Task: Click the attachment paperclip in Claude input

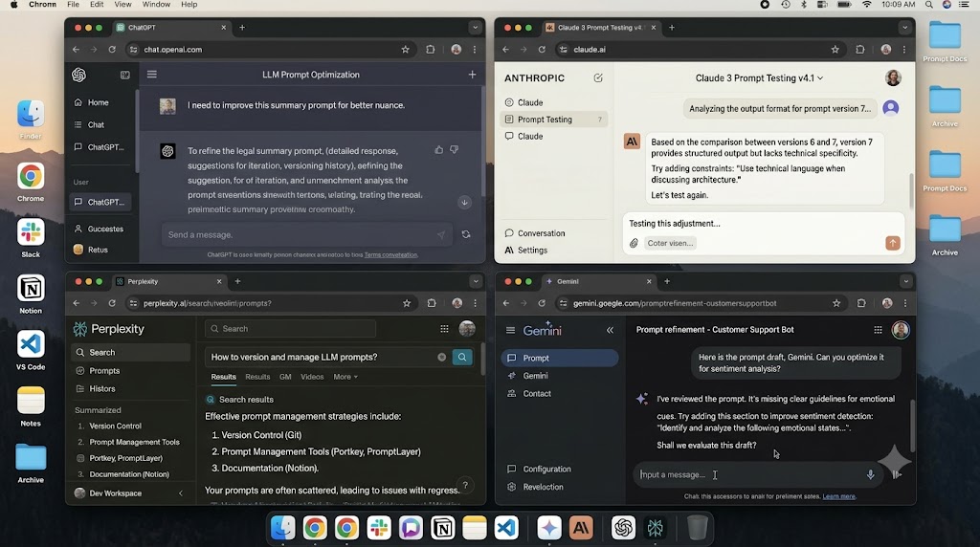Action: [634, 243]
